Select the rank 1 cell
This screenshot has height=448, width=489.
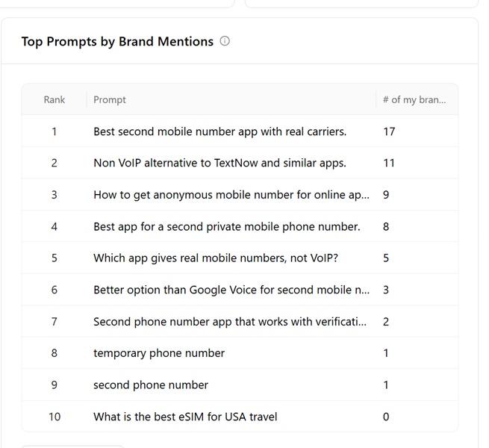click(x=54, y=131)
